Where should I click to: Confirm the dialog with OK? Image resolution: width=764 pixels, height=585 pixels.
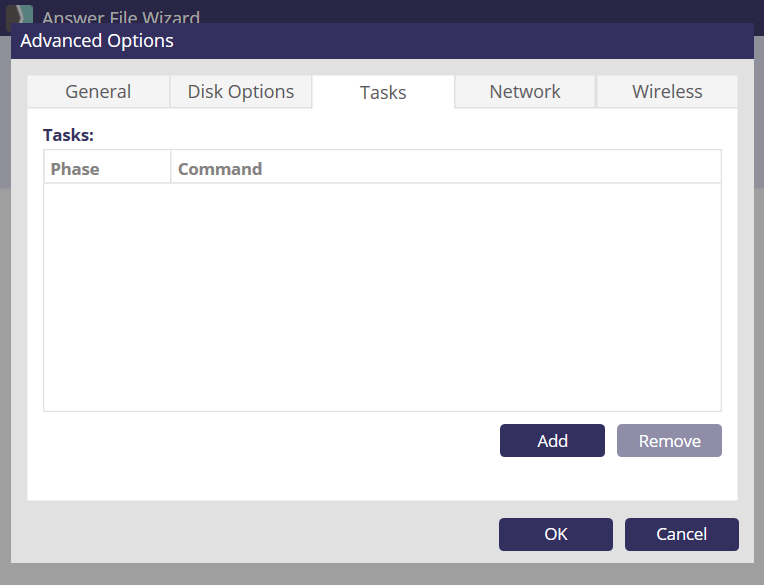coord(556,534)
